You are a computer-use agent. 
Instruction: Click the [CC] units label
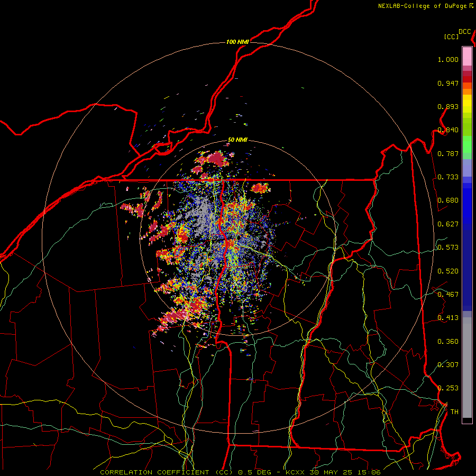pyautogui.click(x=452, y=36)
